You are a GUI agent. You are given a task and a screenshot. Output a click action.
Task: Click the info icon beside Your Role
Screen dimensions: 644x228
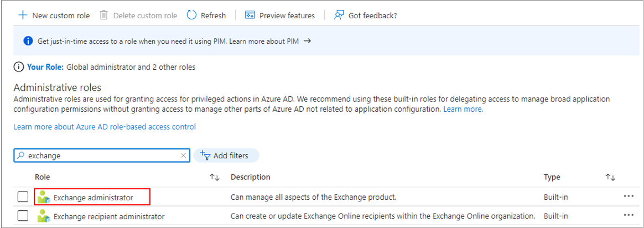[x=18, y=67]
